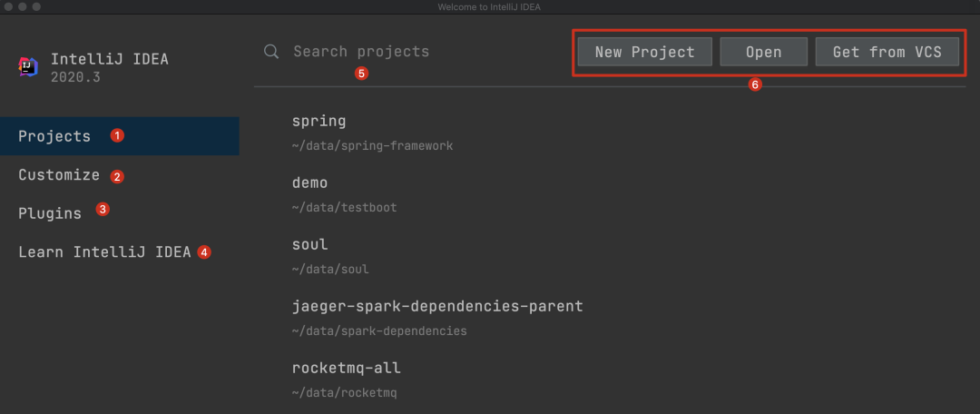Click the macOS window close button
This screenshot has width=980, height=414.
(8, 6)
